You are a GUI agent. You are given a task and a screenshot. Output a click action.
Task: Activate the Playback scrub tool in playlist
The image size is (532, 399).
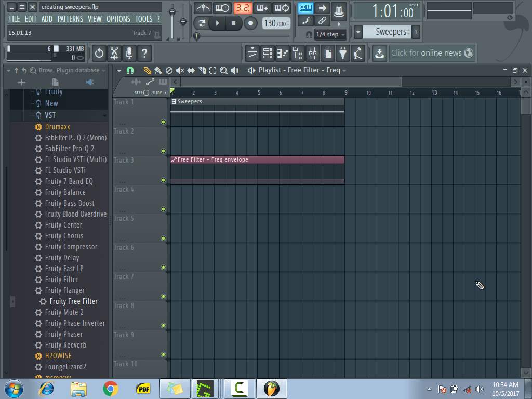point(234,70)
